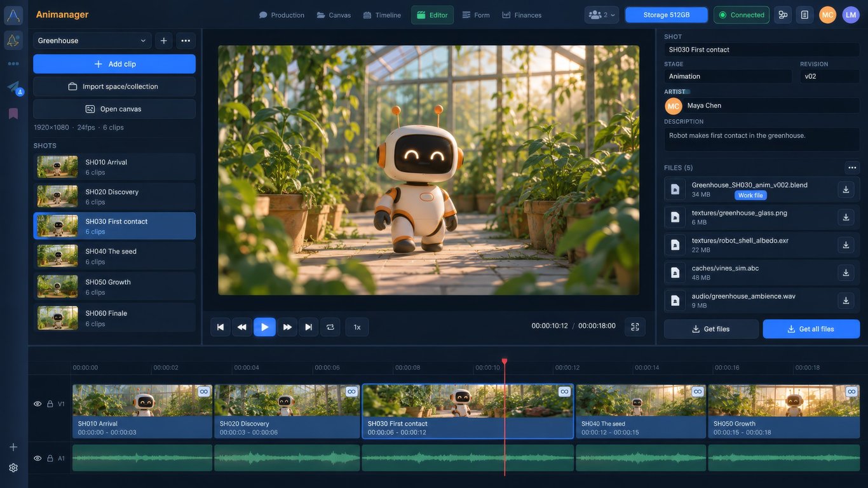Skip to start of the playback
The height and width of the screenshot is (488, 868).
click(220, 327)
